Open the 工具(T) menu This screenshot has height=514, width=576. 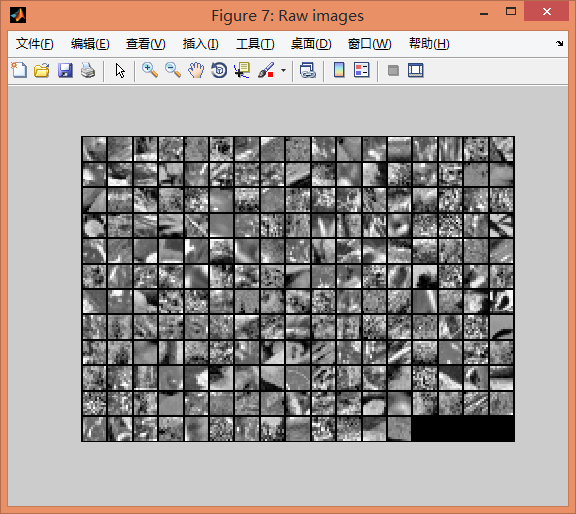pos(255,44)
